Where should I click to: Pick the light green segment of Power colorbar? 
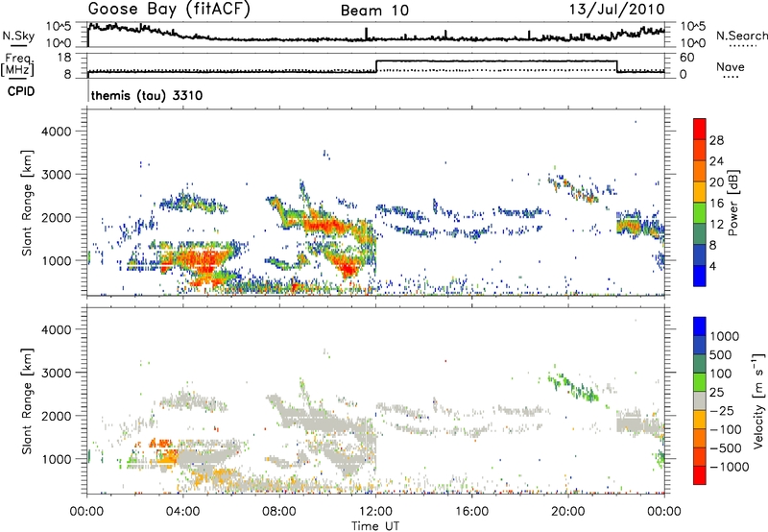[x=700, y=212]
